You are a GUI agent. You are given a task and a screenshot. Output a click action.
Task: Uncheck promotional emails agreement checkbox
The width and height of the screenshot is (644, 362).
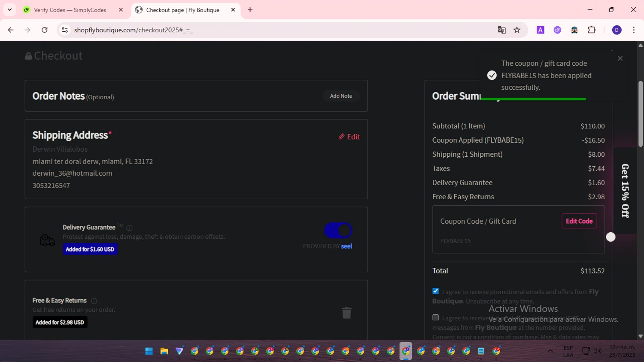(435, 291)
